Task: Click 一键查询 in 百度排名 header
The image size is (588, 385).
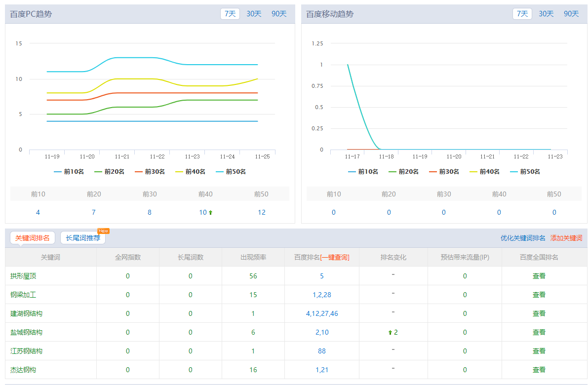Action: coord(335,257)
